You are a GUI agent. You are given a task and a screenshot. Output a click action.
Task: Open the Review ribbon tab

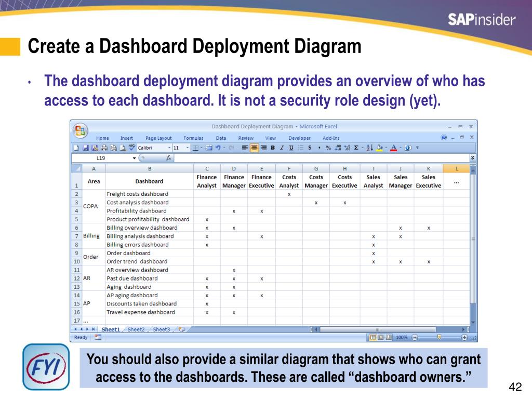246,138
